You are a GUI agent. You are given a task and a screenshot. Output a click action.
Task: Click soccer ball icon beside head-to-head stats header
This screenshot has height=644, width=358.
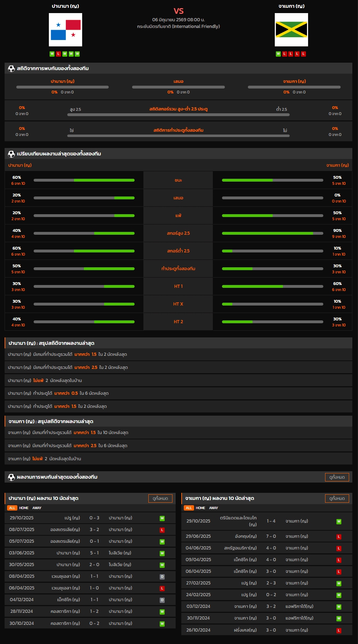tap(11, 69)
